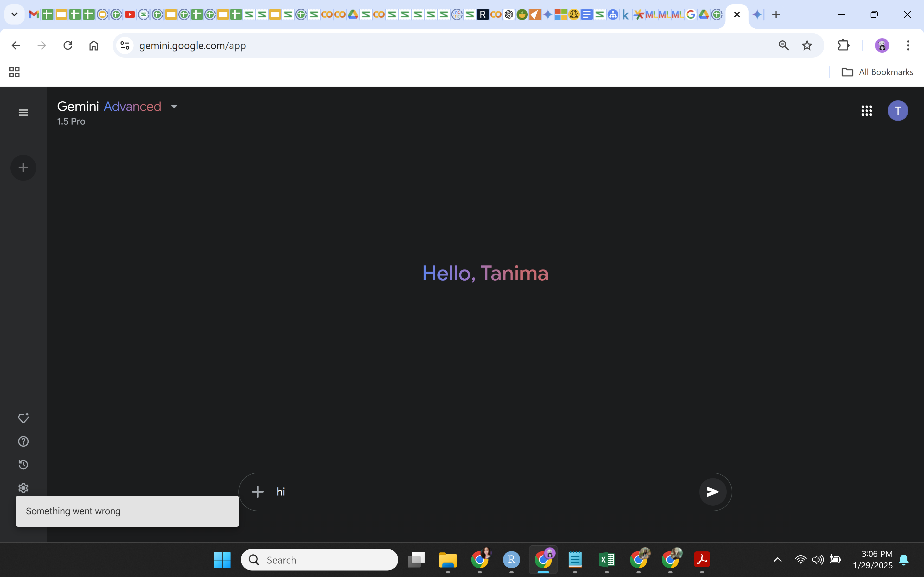Open Help question mark icon

[x=23, y=441]
